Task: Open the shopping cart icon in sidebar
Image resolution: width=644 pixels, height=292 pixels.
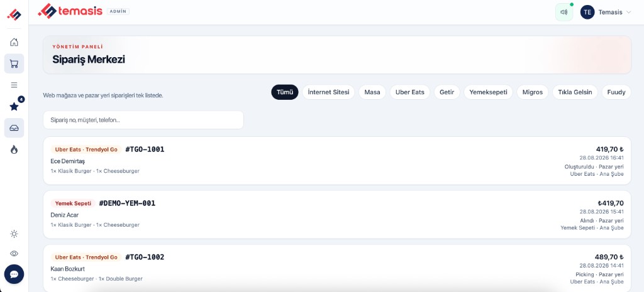Action: click(x=14, y=63)
